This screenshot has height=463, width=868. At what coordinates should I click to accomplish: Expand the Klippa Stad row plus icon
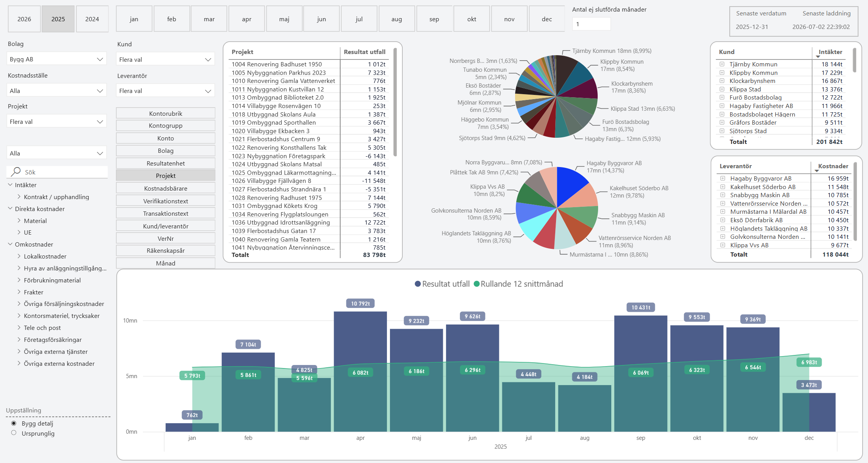[722, 89]
